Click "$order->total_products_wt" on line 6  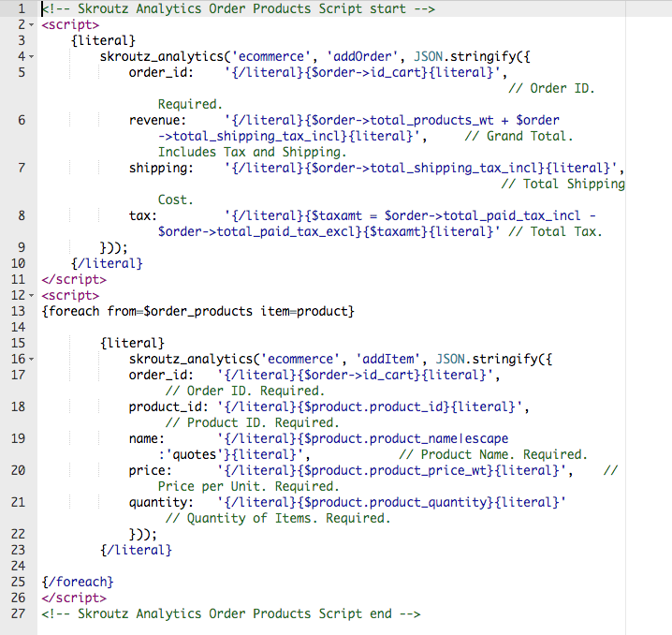(x=402, y=120)
